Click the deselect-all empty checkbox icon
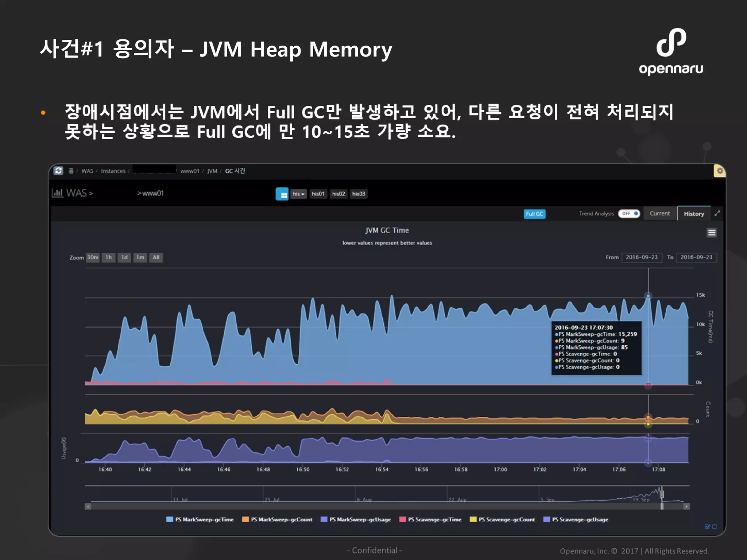Viewport: 747px width, 560px height. [x=715, y=527]
